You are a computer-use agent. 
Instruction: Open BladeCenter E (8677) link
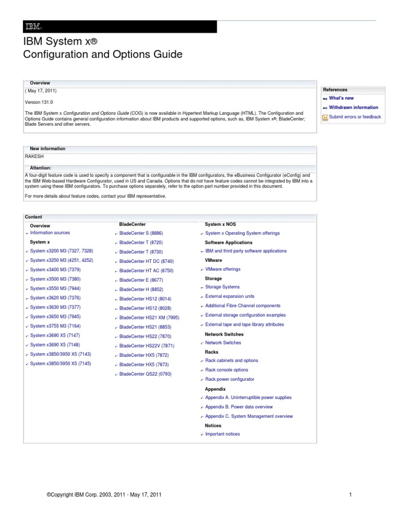click(x=141, y=280)
